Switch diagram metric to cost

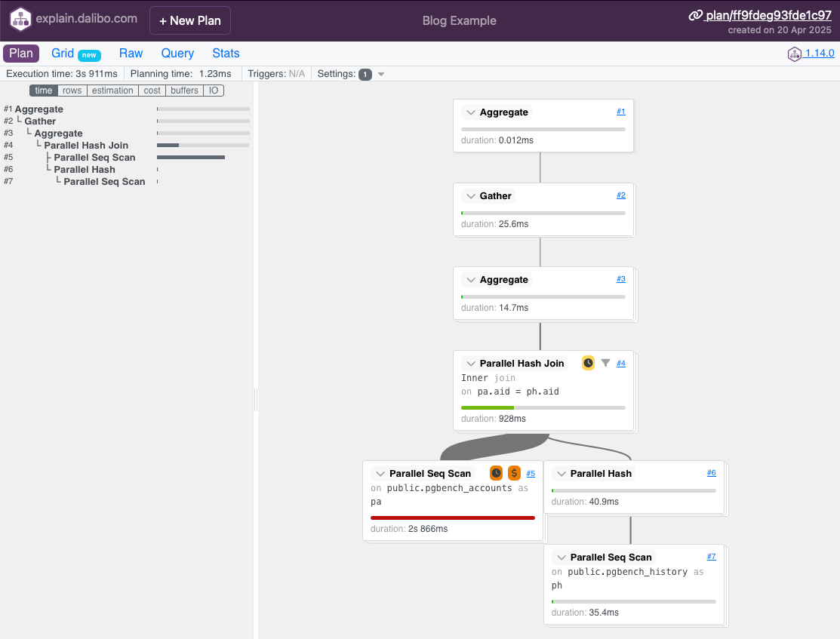click(152, 91)
